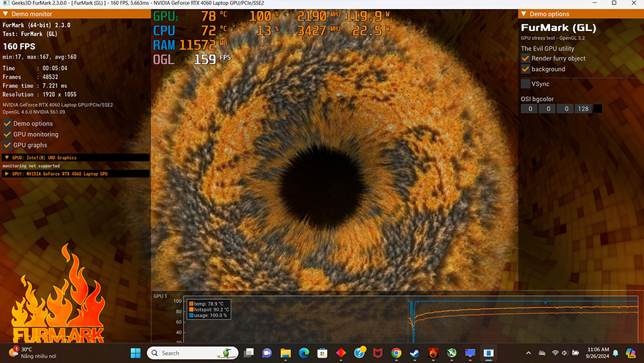Disable the background checkbox
The height and width of the screenshot is (363, 644).
pos(526,69)
